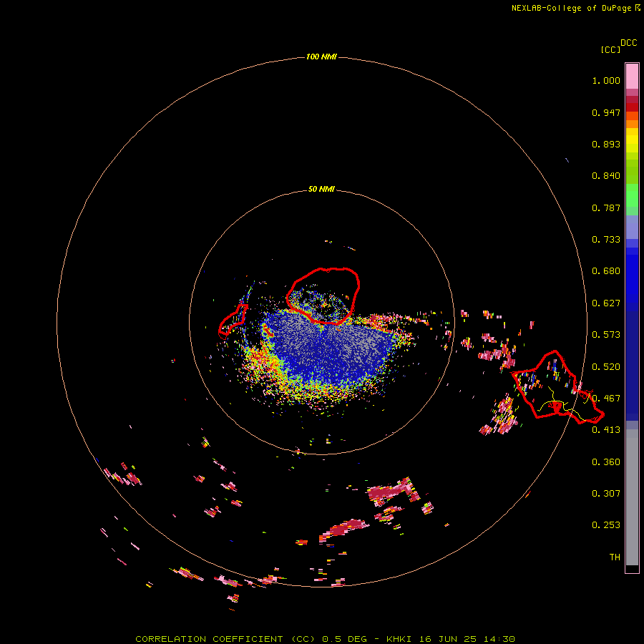The image size is (644, 644).
Task: Click the 0.840 scale value
Action: 606,176
